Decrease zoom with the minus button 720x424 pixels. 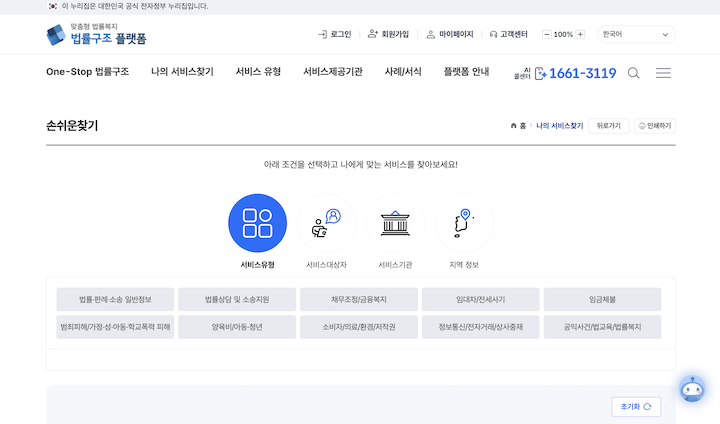546,34
